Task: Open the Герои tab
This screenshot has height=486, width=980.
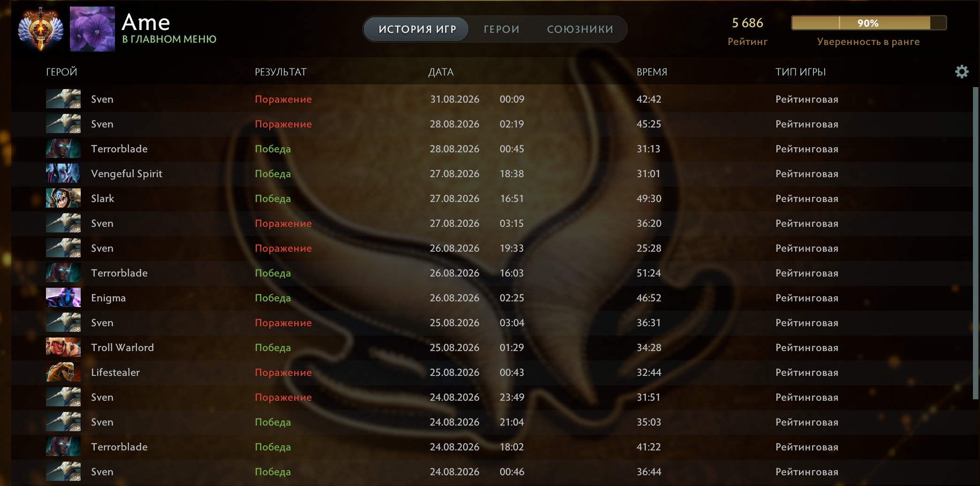Action: [501, 29]
